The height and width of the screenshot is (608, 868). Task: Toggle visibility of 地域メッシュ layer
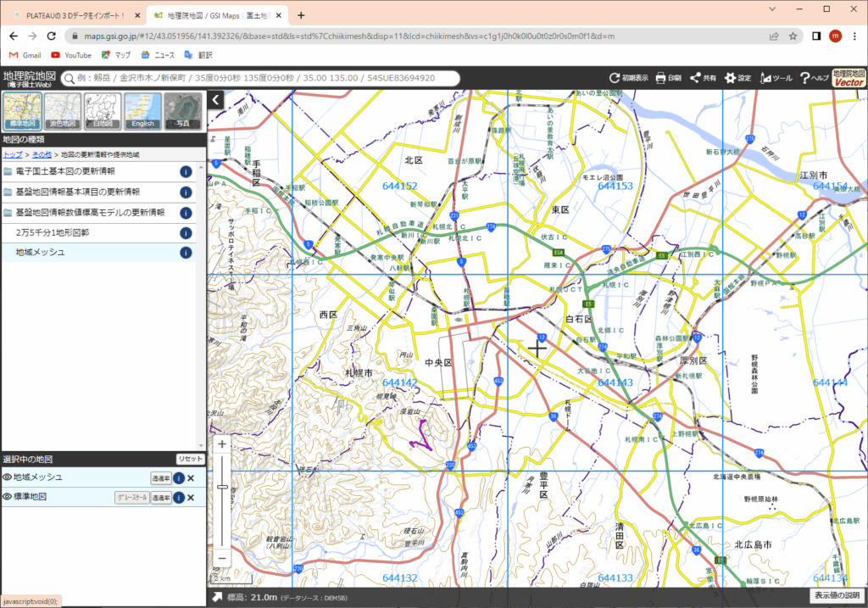(8, 478)
